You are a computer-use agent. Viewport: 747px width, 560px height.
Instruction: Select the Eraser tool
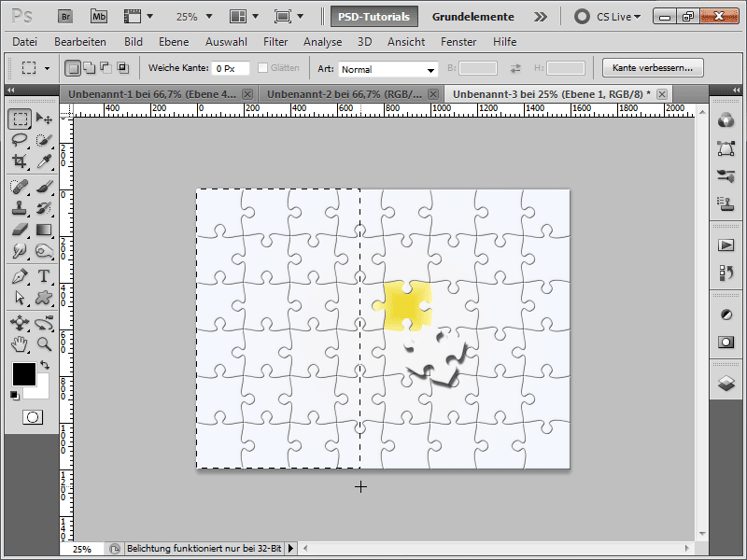tap(20, 230)
